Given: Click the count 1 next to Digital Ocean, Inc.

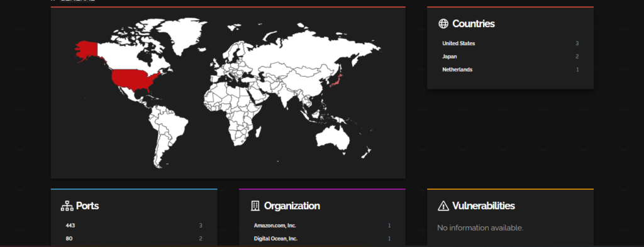Looking at the screenshot, I should click(389, 239).
